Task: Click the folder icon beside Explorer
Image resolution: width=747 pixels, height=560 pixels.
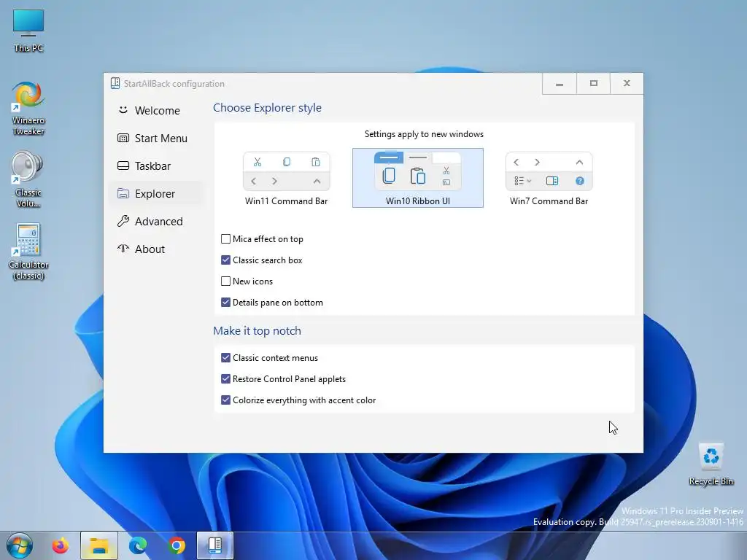Action: tap(123, 193)
